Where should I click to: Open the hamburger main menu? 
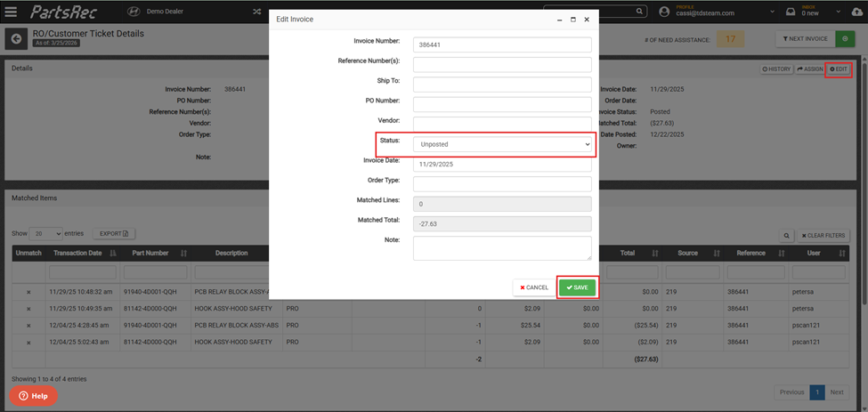pos(11,11)
